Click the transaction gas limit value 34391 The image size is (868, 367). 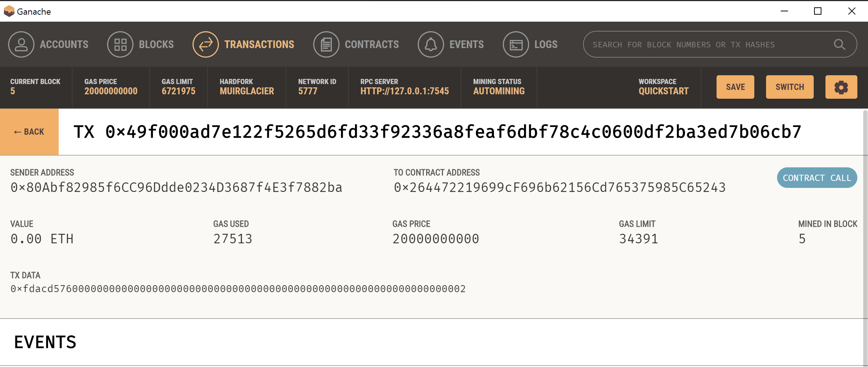[639, 239]
